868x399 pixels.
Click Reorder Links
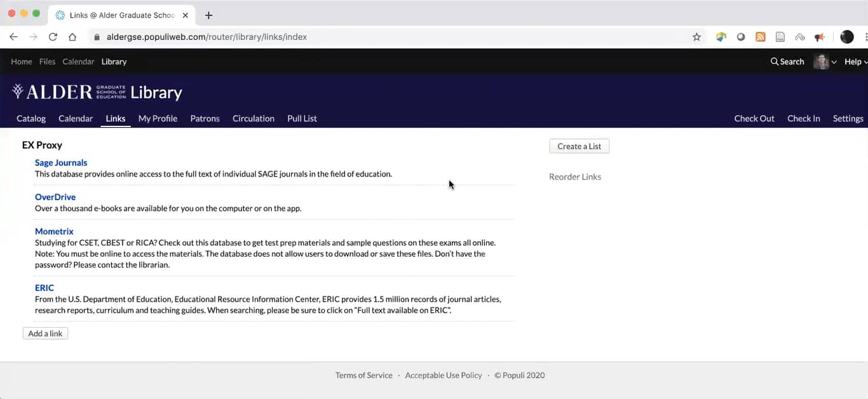point(575,177)
